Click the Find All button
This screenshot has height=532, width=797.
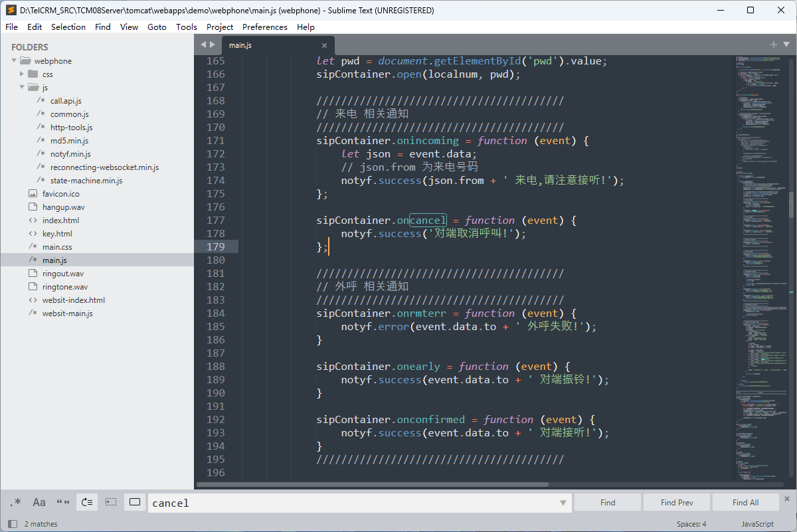click(745, 503)
